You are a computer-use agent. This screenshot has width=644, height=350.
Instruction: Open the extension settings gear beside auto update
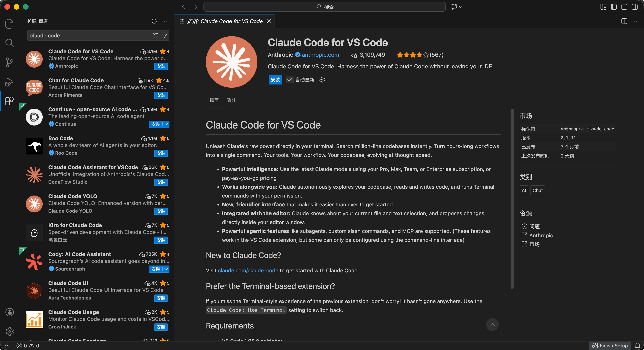point(322,80)
